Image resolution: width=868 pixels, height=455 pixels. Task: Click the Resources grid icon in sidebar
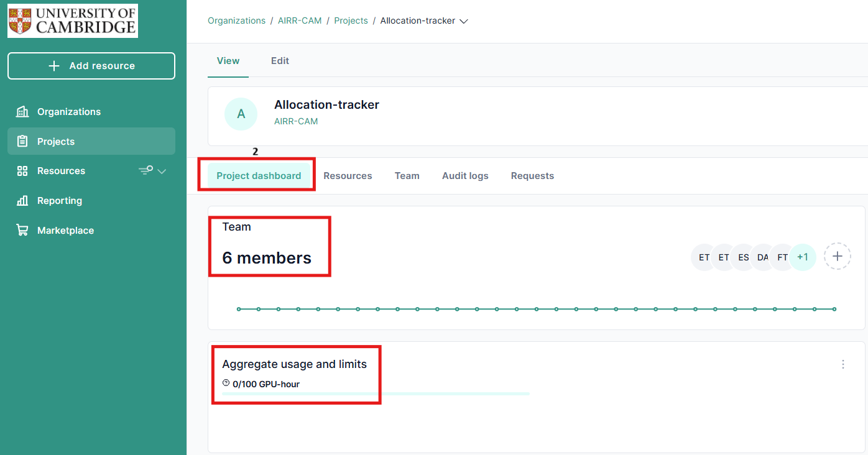[22, 171]
